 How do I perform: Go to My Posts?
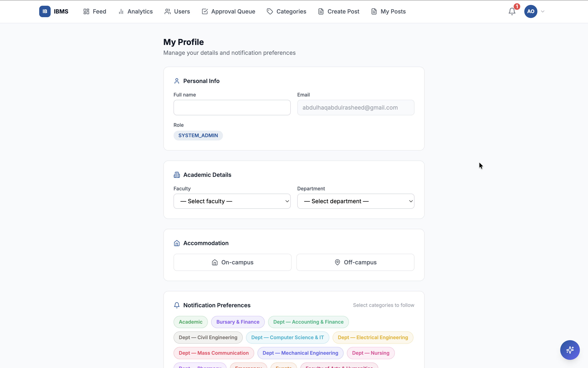click(388, 11)
